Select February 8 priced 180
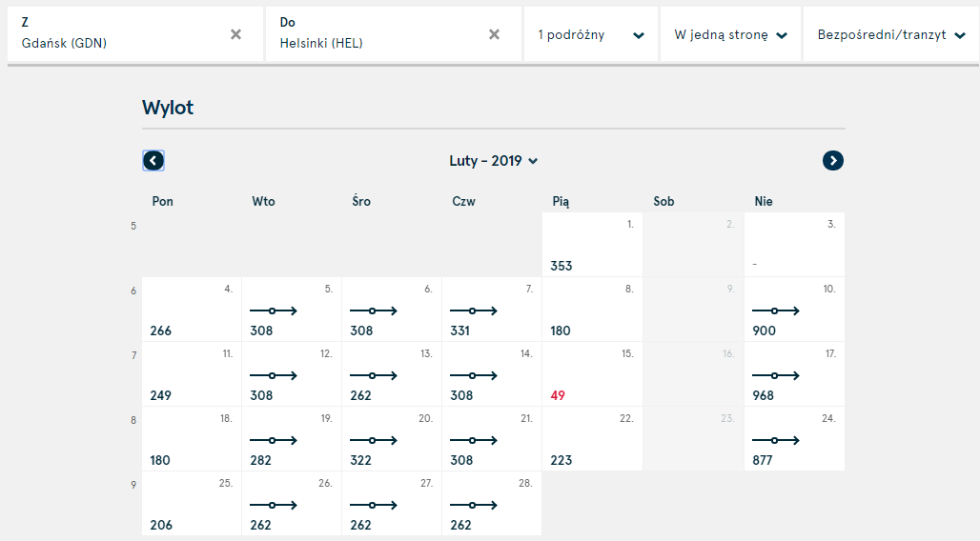This screenshot has height=541, width=980. pos(593,310)
